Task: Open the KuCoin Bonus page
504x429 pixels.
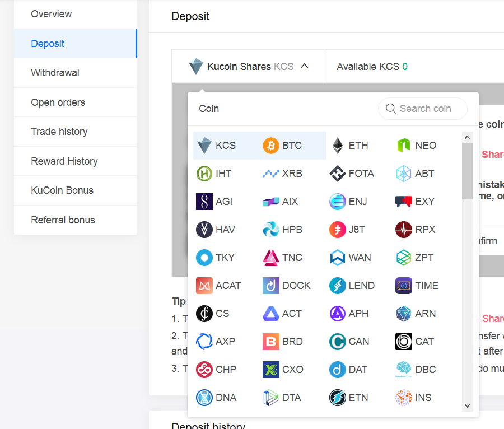Action: tap(62, 190)
